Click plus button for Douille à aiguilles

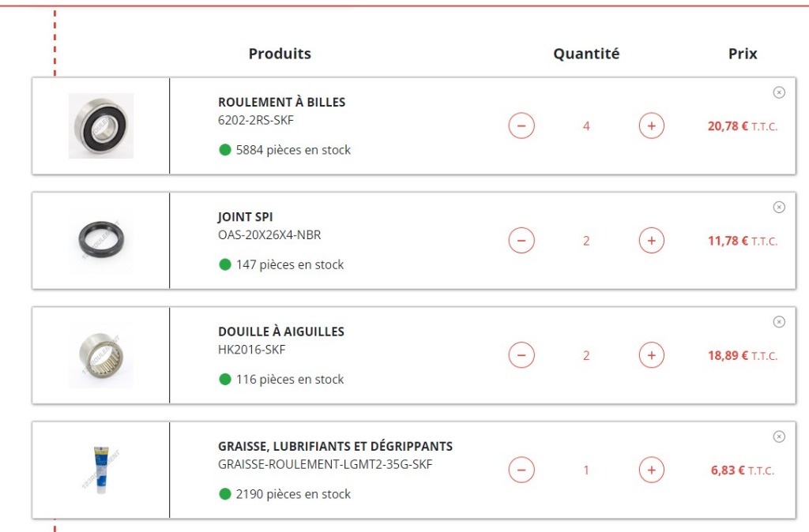click(x=651, y=355)
